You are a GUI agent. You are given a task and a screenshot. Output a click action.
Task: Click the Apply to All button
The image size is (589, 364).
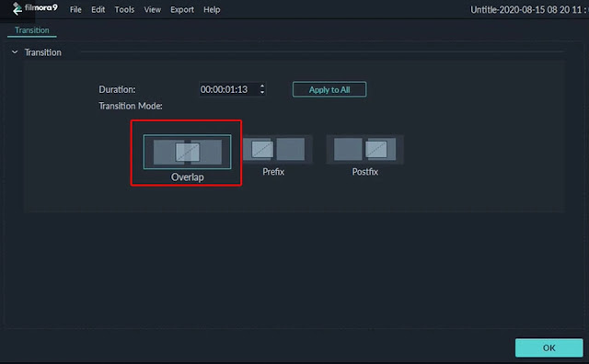[329, 90]
